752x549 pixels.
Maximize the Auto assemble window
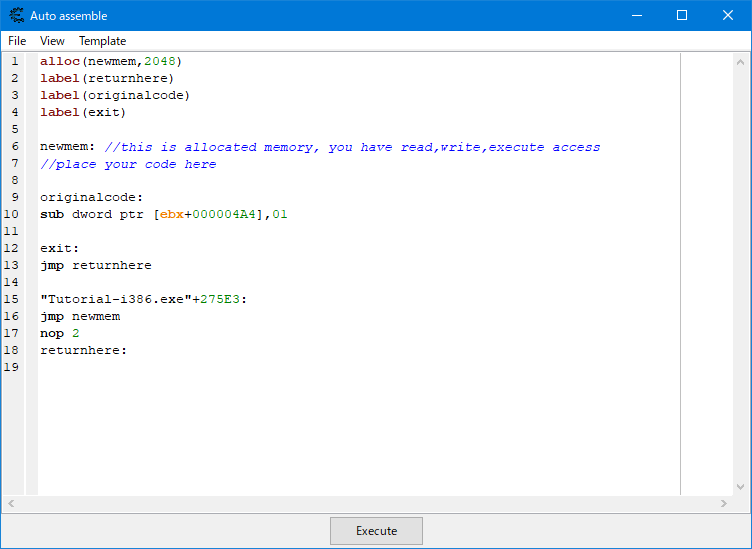[682, 15]
